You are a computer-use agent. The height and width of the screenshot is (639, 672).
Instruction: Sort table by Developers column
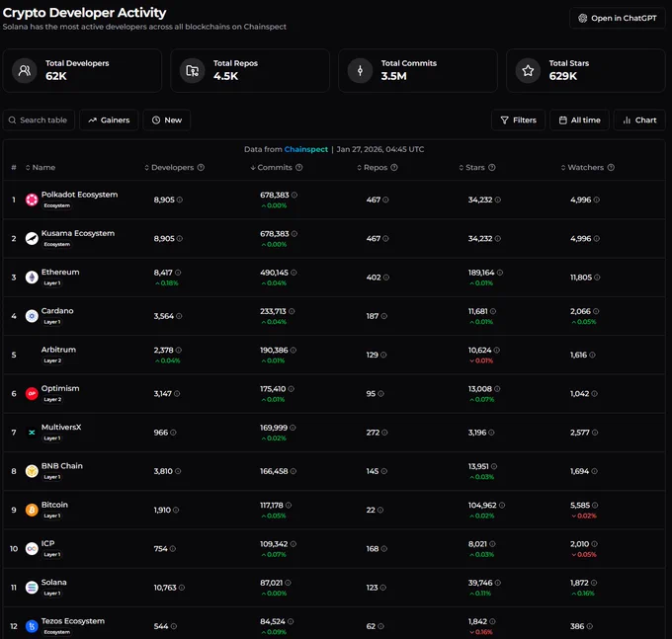coord(169,168)
